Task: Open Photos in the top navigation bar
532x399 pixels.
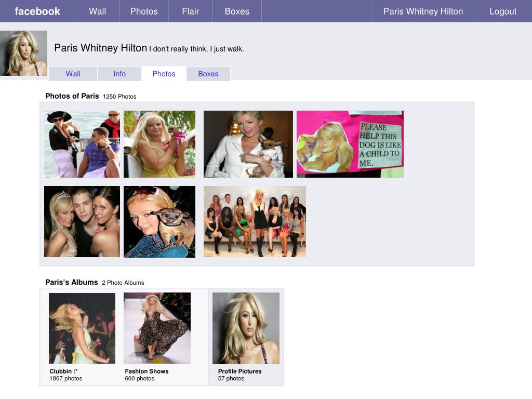Action: (x=144, y=11)
